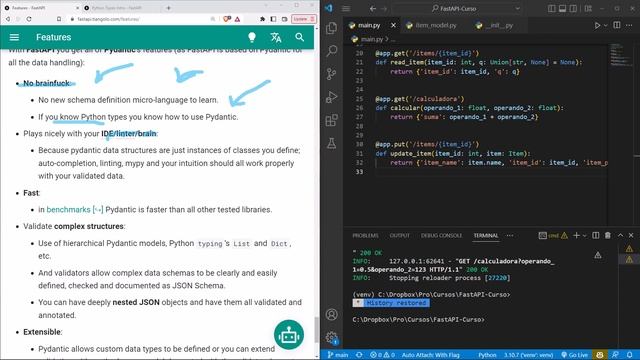Close the terminal panel
The width and height of the screenshot is (640, 360).
coord(631,236)
